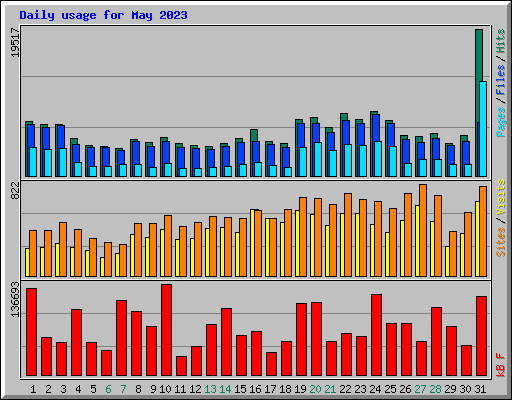Click the day 6 green weekend label
This screenshot has width=512, height=400.
pyautogui.click(x=108, y=389)
